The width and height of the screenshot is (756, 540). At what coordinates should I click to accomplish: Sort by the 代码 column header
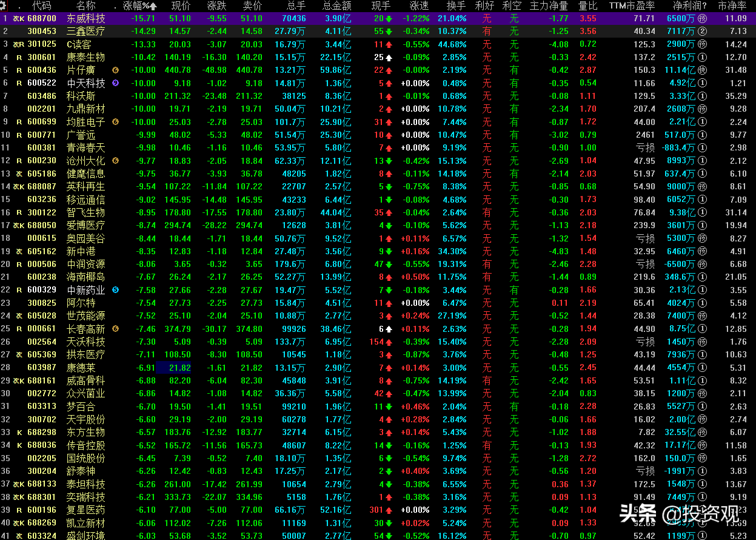point(42,5)
